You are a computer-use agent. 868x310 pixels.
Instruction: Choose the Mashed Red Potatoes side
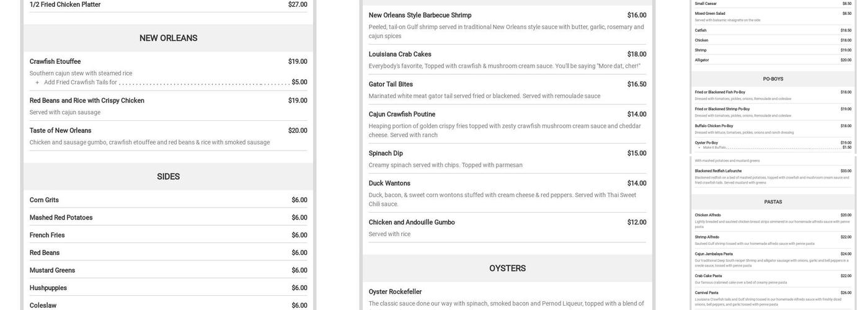click(x=61, y=218)
